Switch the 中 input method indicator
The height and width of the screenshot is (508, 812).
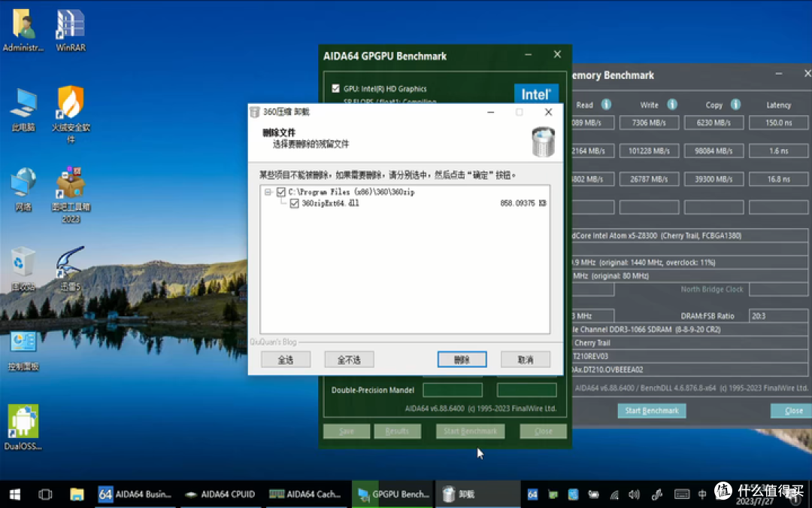coord(702,494)
